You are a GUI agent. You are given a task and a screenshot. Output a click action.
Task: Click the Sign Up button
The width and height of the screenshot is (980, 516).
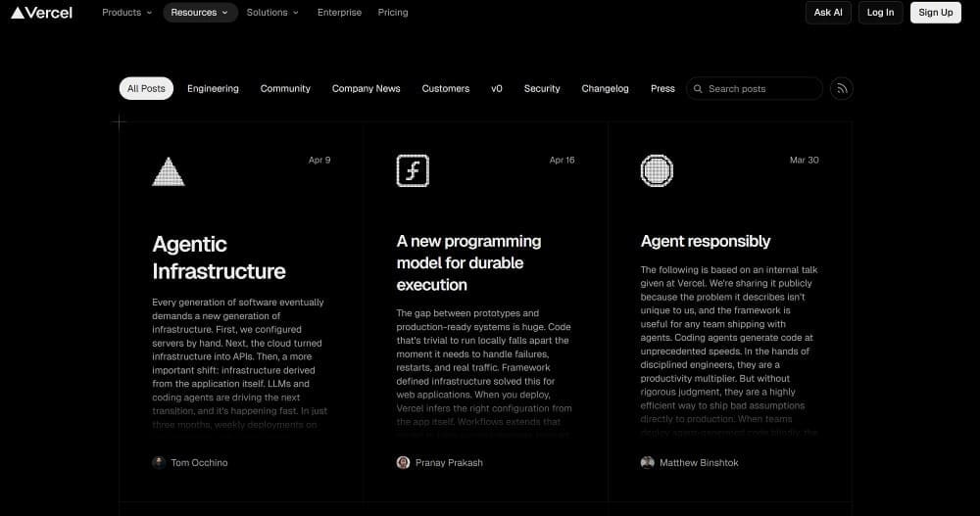(x=936, y=13)
